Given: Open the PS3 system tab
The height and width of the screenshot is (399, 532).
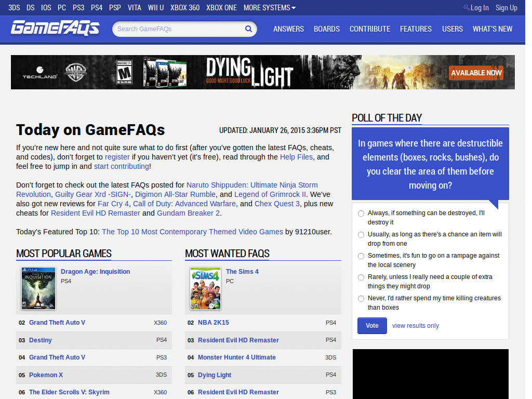Looking at the screenshot, I should coord(78,8).
